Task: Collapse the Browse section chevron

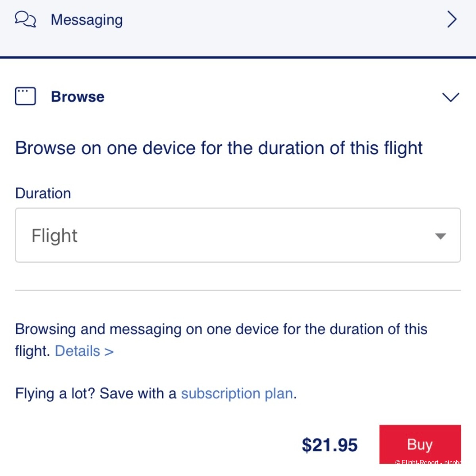Action: (451, 97)
